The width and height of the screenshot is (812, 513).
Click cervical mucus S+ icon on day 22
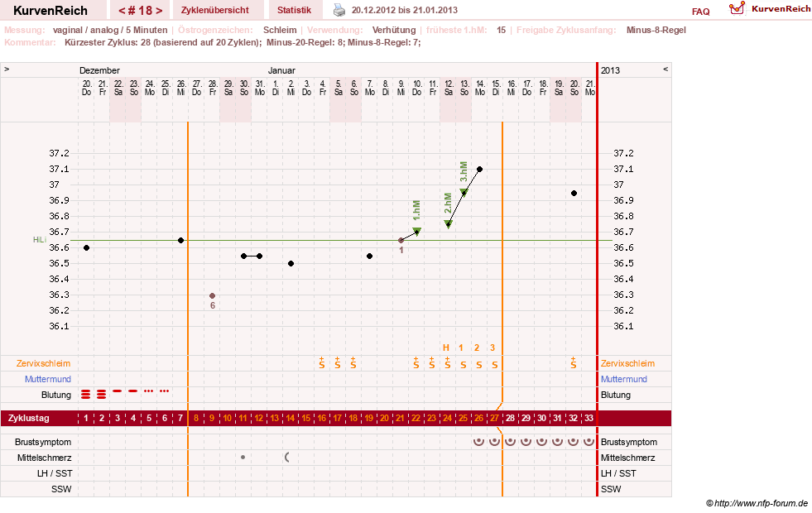pos(416,363)
